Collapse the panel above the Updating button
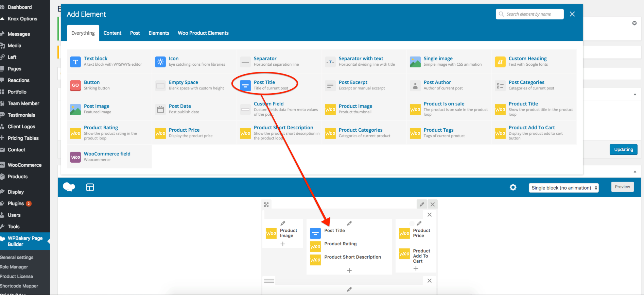The width and height of the screenshot is (644, 295). pos(635,94)
